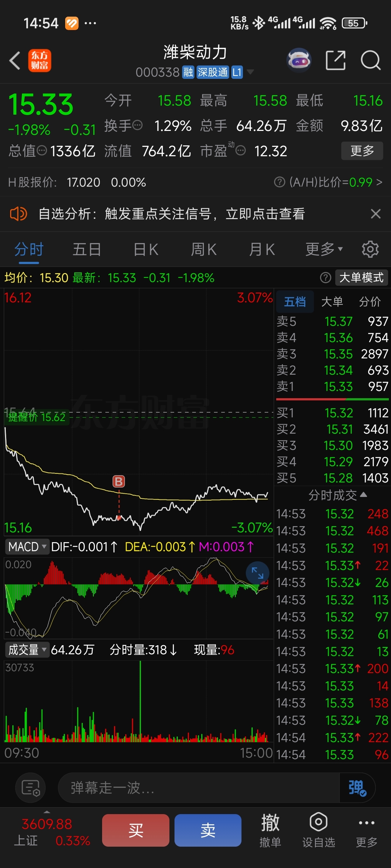
Task: Tap 设自选 watchlist icon
Action: pyautogui.click(x=319, y=831)
